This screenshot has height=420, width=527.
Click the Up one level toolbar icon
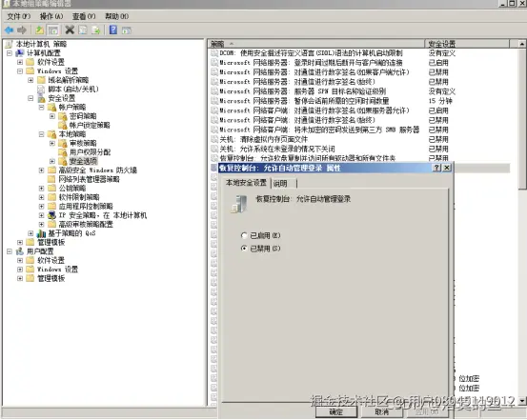click(x=40, y=30)
